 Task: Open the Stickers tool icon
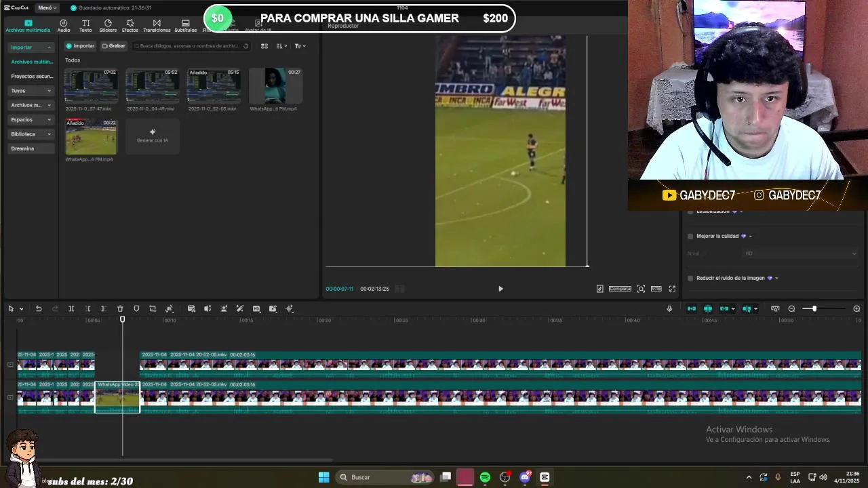click(x=108, y=26)
